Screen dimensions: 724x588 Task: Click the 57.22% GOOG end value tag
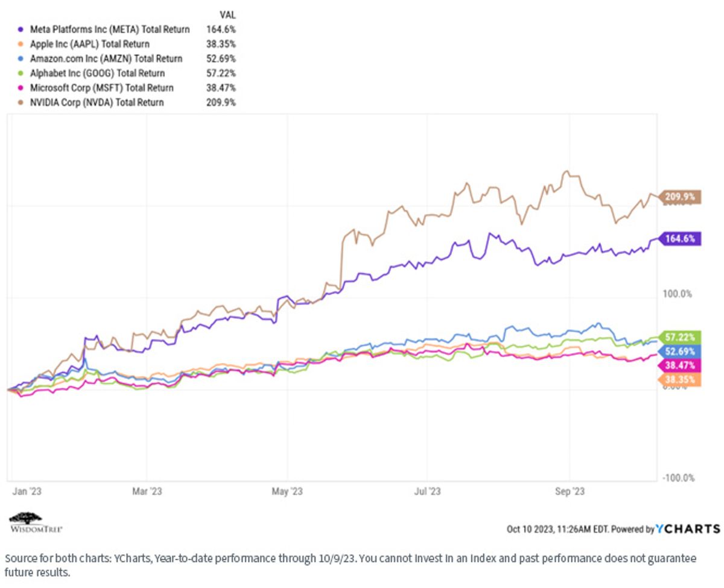click(681, 337)
